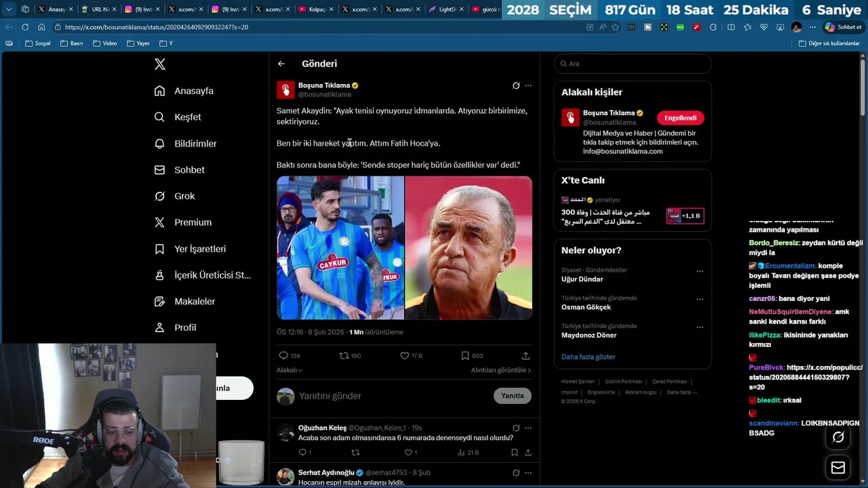
Task: Open Makaleler in the sidebar
Action: click(x=184, y=302)
